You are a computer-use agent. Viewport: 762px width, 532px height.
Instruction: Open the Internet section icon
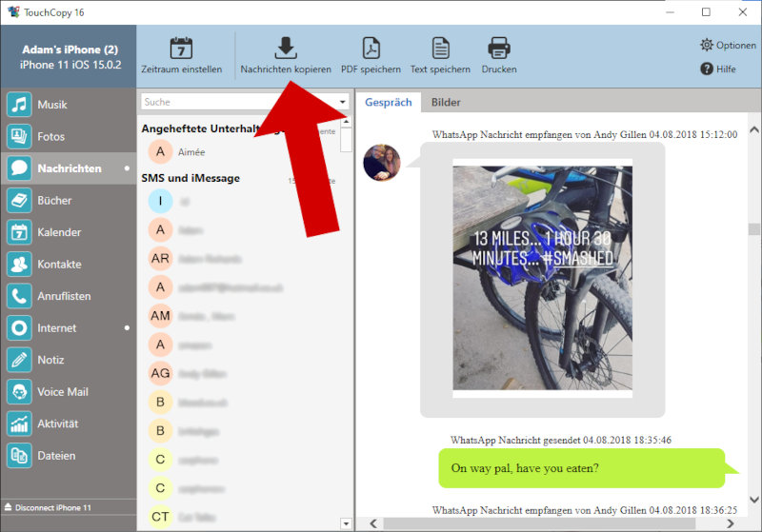[19, 327]
